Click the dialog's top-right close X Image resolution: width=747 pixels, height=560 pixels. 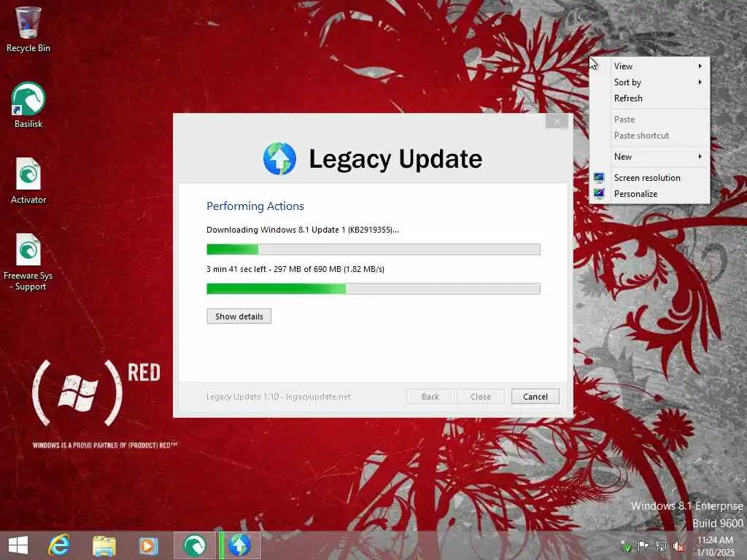(x=557, y=122)
